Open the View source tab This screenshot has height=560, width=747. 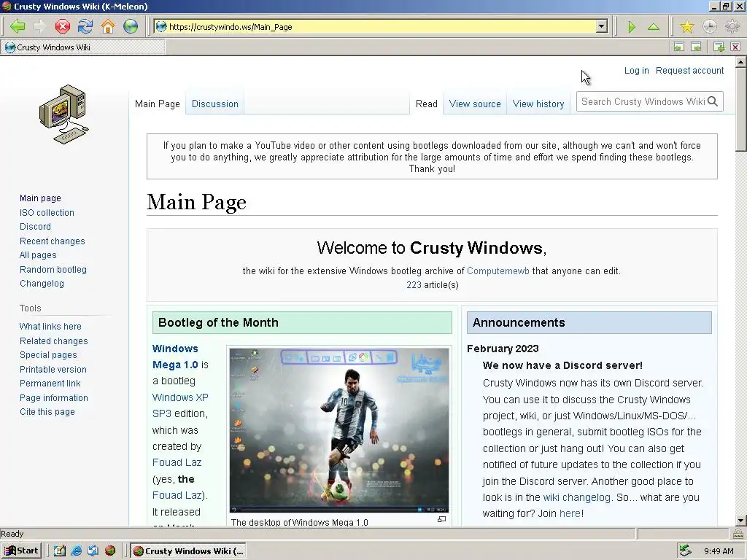click(x=475, y=104)
